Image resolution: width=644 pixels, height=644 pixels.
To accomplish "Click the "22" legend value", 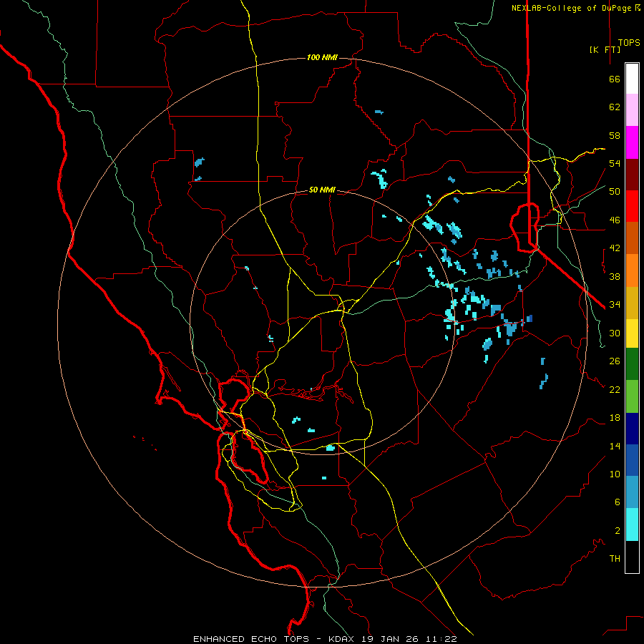I will click(x=615, y=389).
